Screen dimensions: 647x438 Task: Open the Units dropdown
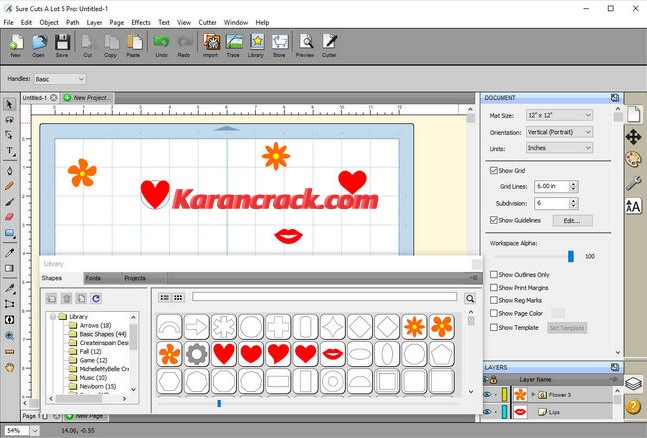click(560, 148)
